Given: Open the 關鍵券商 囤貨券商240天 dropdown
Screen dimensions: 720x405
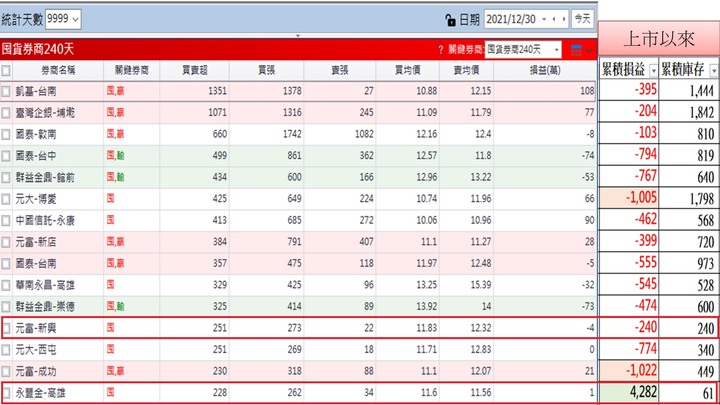Looking at the screenshot, I should click(x=523, y=49).
